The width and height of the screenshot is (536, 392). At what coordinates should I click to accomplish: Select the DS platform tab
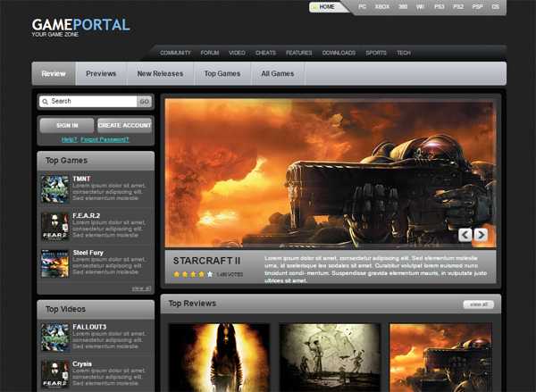495,7
